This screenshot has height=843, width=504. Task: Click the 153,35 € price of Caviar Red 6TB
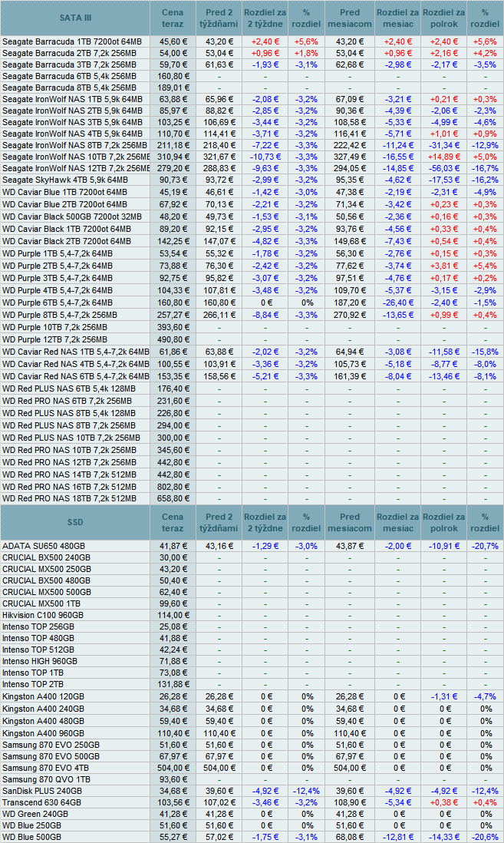tap(173, 376)
